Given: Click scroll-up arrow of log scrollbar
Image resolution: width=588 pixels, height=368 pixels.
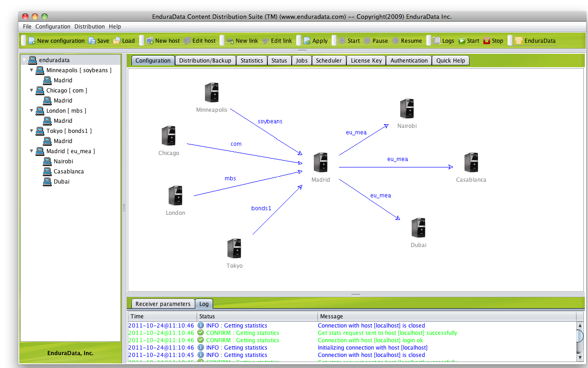Looking at the screenshot, I should click(581, 325).
